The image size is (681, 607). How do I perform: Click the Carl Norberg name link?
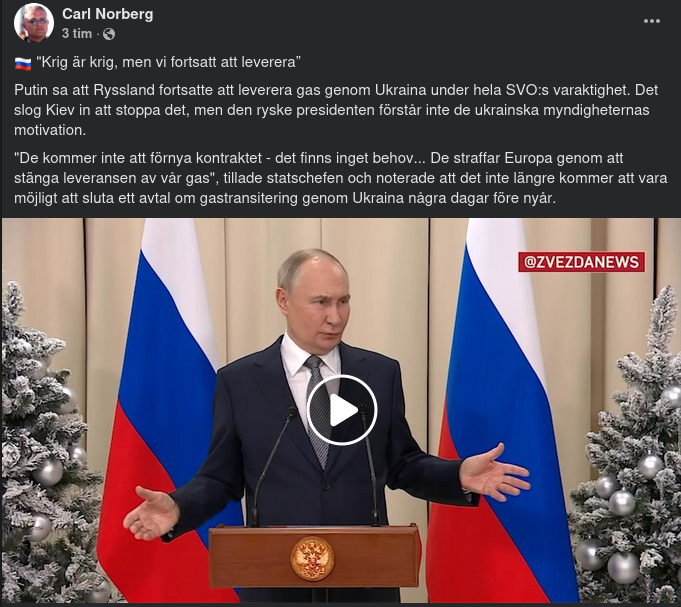point(108,14)
